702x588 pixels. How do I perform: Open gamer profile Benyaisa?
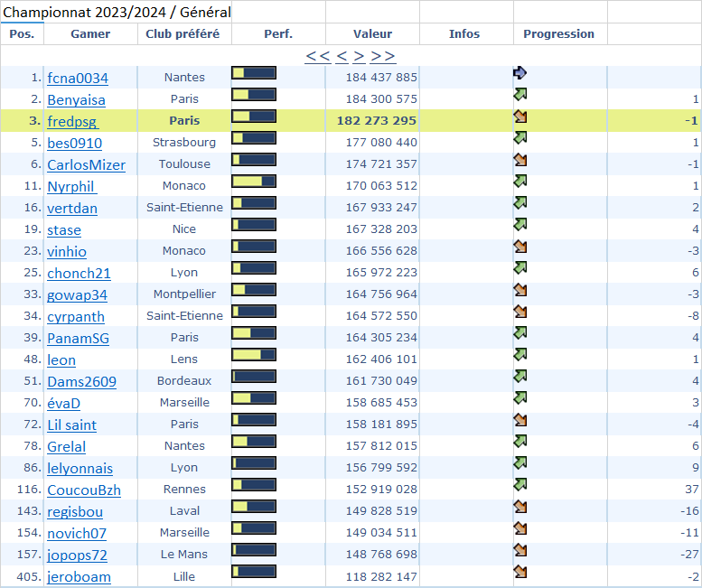77,99
